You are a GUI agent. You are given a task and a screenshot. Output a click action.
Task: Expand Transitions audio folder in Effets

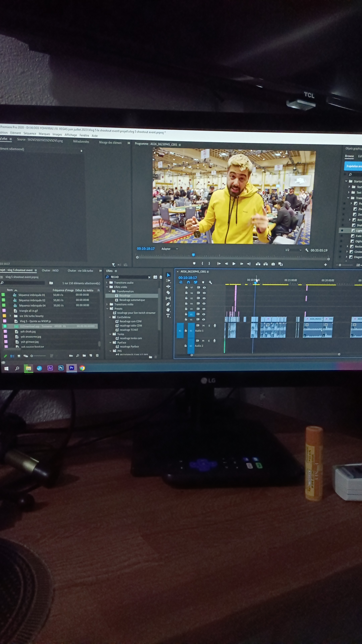coord(107,282)
